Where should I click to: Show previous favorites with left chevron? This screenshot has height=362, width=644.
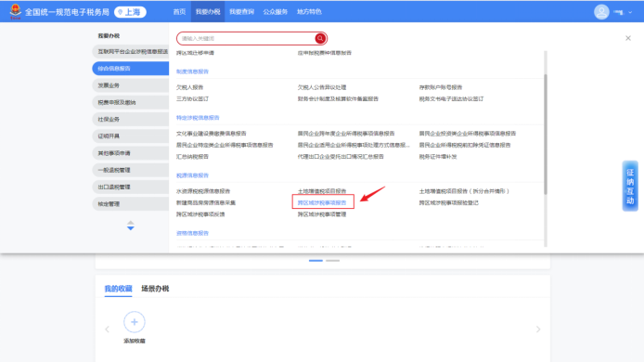[108, 330]
